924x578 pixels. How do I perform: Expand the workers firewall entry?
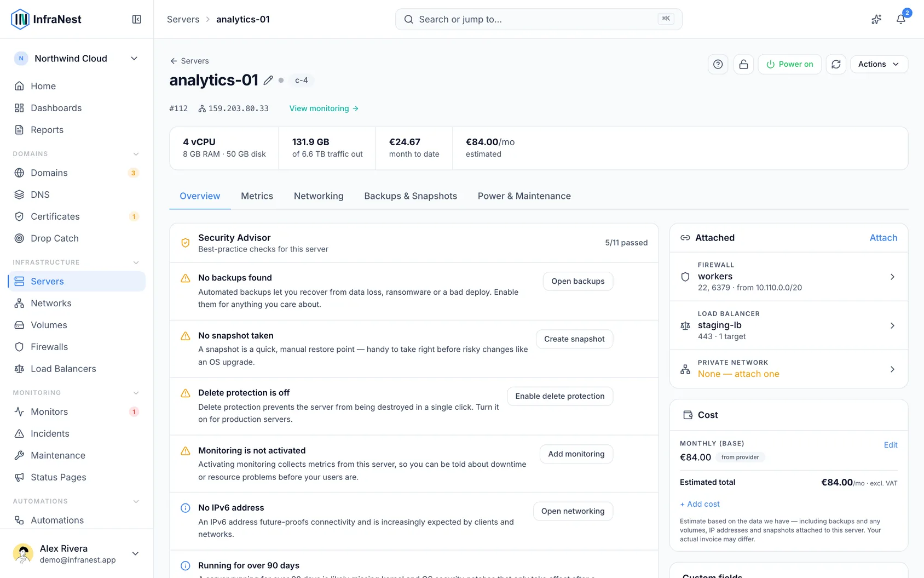pos(789,276)
